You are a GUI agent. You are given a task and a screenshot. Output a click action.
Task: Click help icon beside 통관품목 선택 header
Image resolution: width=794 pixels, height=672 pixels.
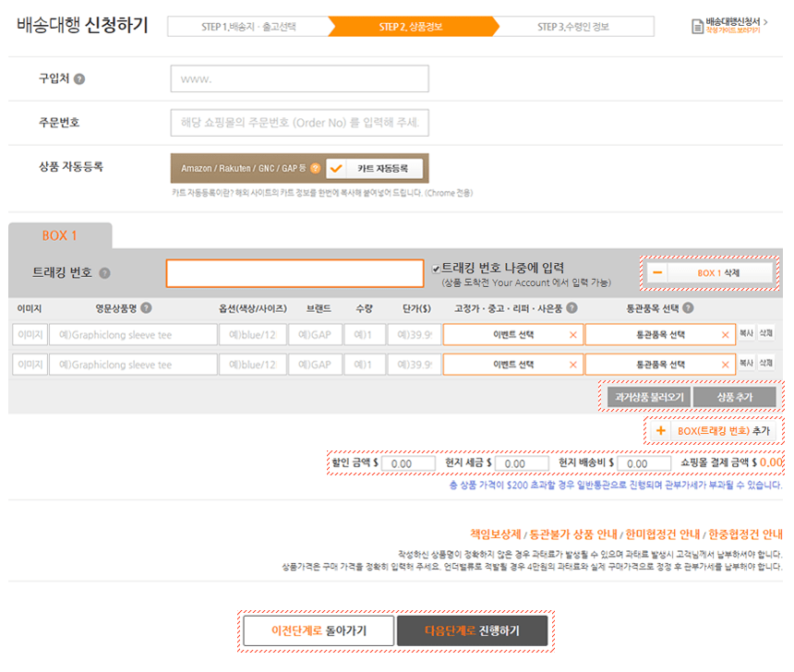tap(688, 308)
